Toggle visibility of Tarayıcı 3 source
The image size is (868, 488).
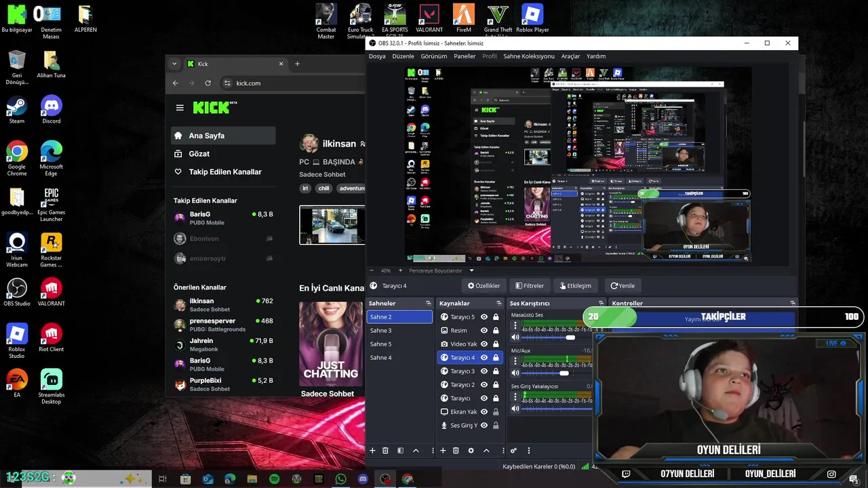484,371
